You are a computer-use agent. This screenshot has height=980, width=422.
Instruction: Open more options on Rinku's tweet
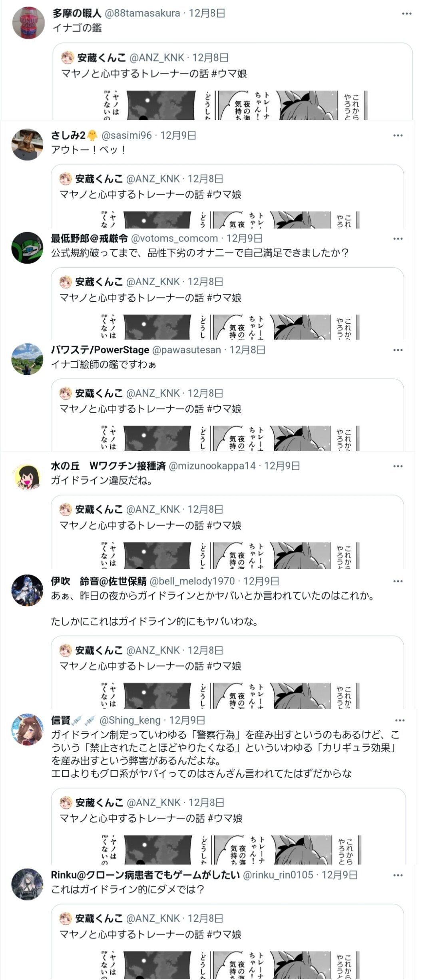click(398, 875)
